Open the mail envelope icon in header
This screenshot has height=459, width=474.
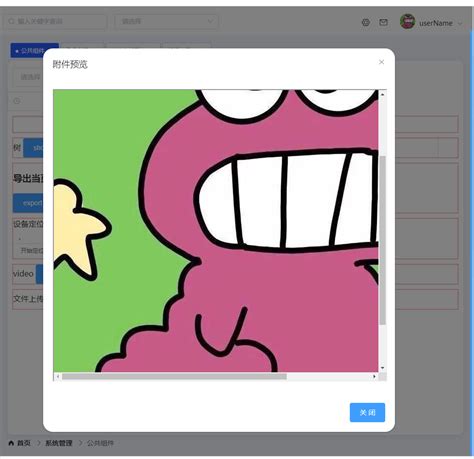point(383,22)
